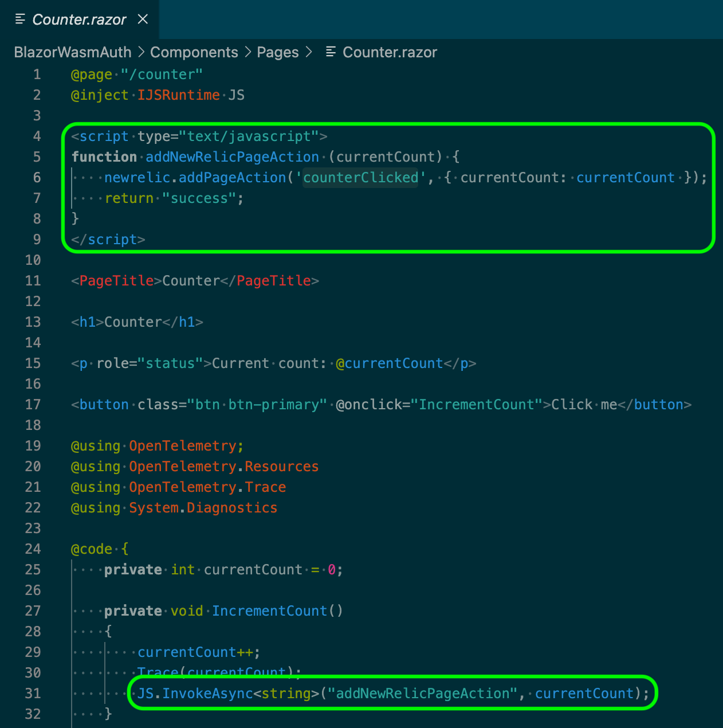Click the InvokeAsync method call
Image resolution: width=723 pixels, height=728 pixels.
207,694
